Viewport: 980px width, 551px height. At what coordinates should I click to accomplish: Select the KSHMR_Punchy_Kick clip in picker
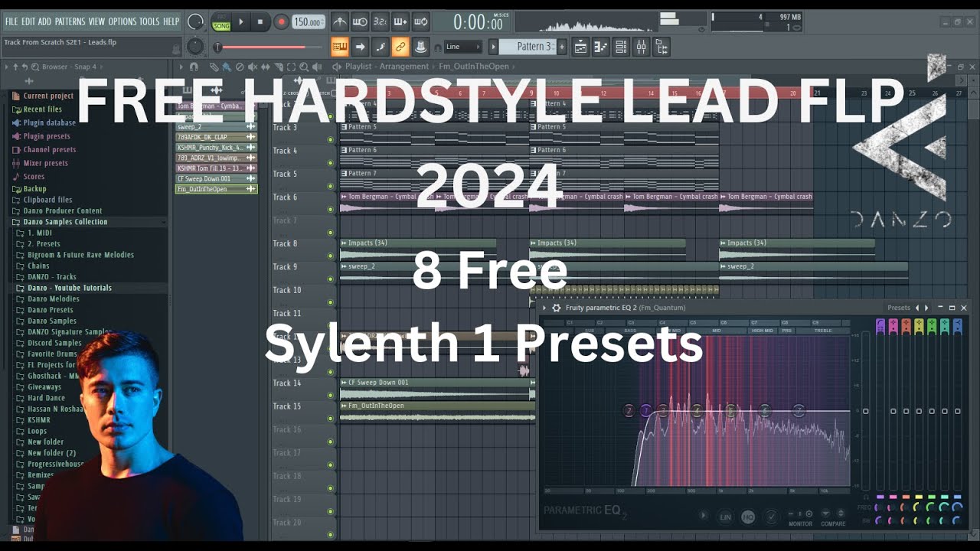click(216, 148)
